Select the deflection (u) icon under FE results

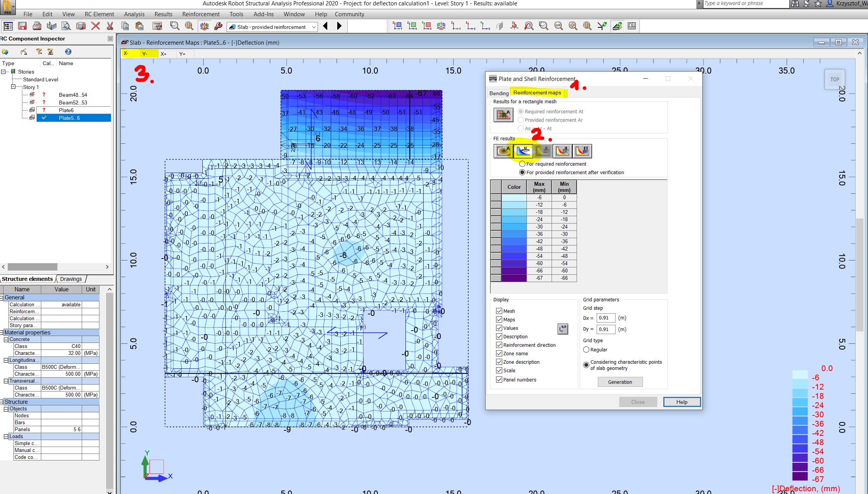[523, 151]
